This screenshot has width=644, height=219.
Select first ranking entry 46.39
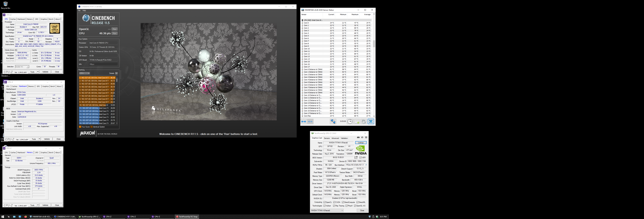(97, 78)
